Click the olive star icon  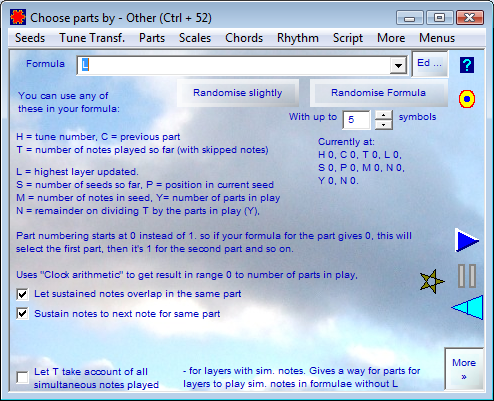tap(432, 282)
